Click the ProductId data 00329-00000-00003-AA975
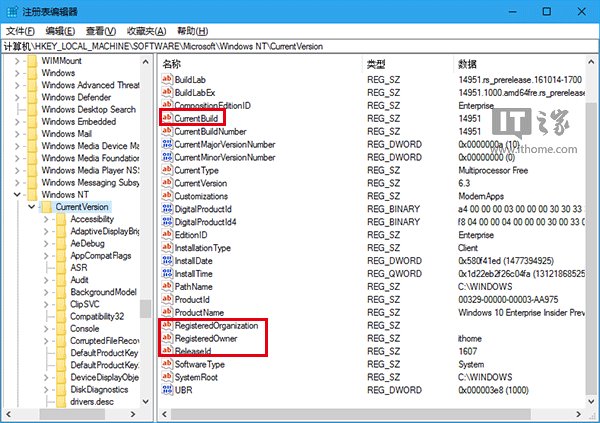600x423 pixels. (508, 299)
